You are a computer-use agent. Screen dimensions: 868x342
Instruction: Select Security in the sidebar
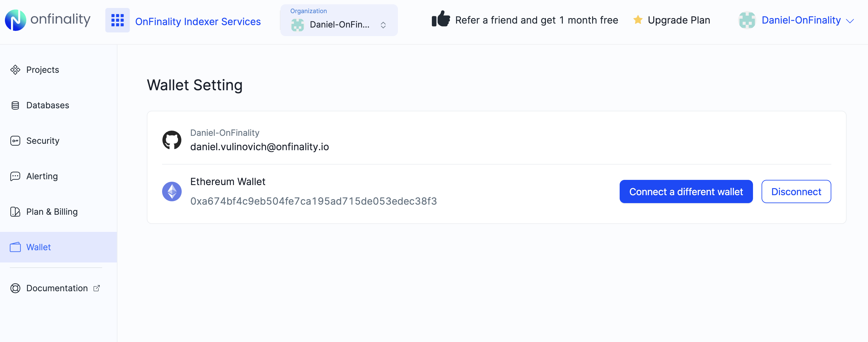click(x=43, y=141)
